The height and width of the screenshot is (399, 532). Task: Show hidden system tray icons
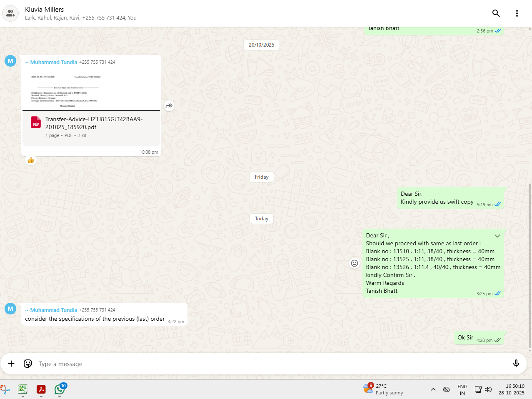(x=433, y=389)
